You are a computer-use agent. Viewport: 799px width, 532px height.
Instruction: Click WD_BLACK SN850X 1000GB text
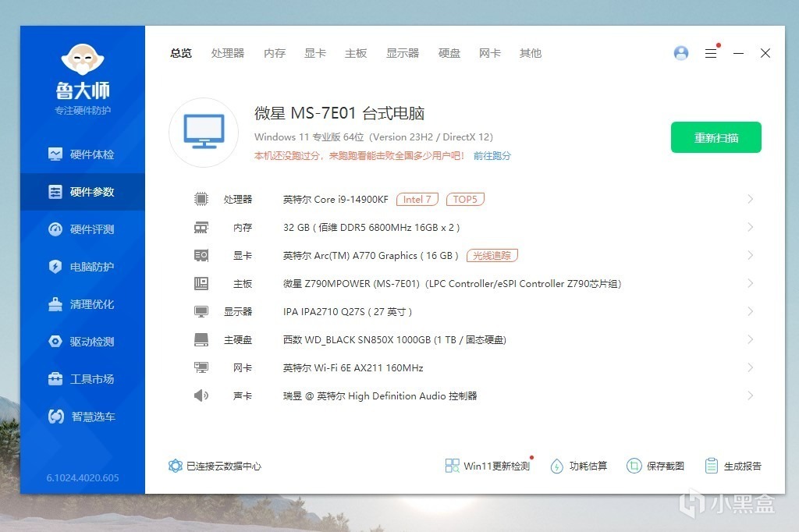[x=394, y=339]
